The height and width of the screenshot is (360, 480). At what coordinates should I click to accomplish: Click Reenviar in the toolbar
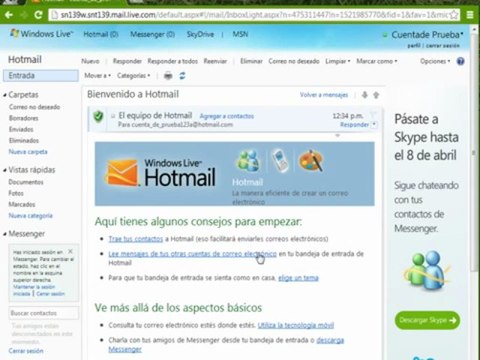pos(215,61)
